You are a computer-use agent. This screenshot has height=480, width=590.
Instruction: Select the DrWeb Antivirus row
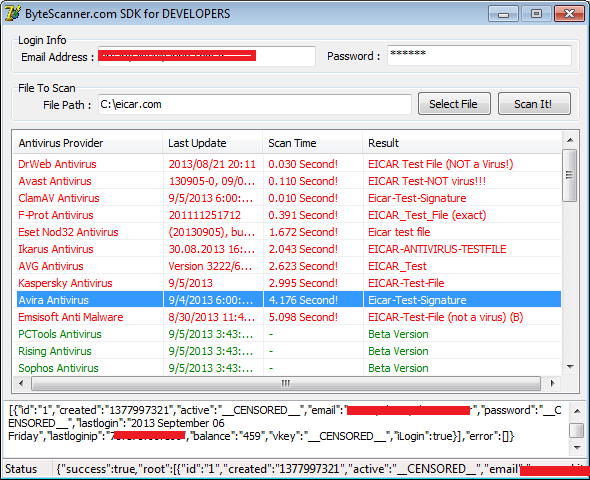pos(287,164)
